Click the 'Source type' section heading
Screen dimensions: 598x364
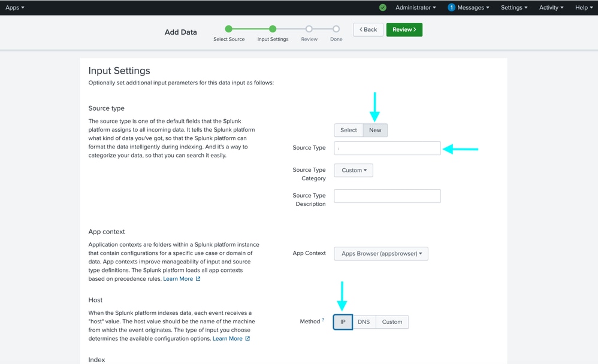pyautogui.click(x=107, y=108)
